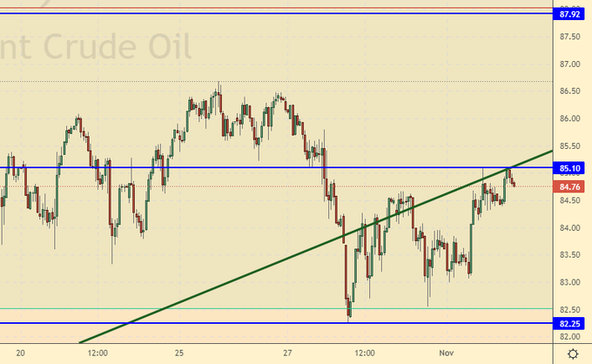Click the 83.50 tick on price axis
592x364 pixels.
(571, 255)
